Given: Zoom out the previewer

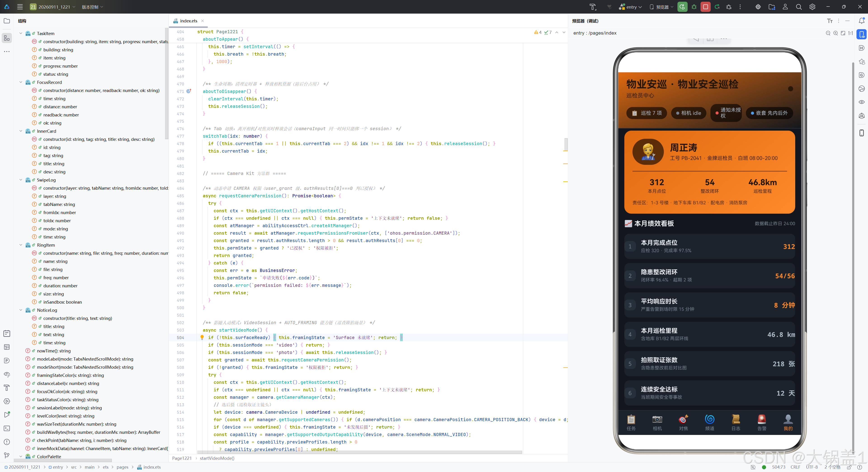Looking at the screenshot, I should (828, 33).
